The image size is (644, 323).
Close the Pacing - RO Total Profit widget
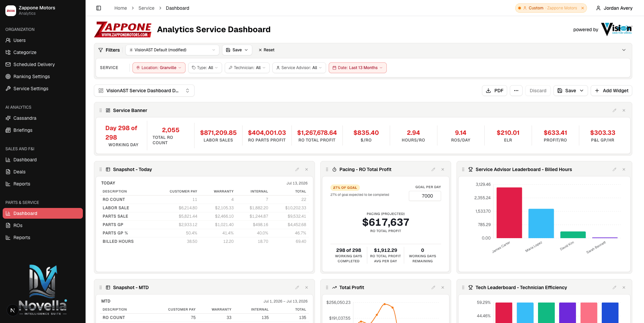tap(443, 169)
